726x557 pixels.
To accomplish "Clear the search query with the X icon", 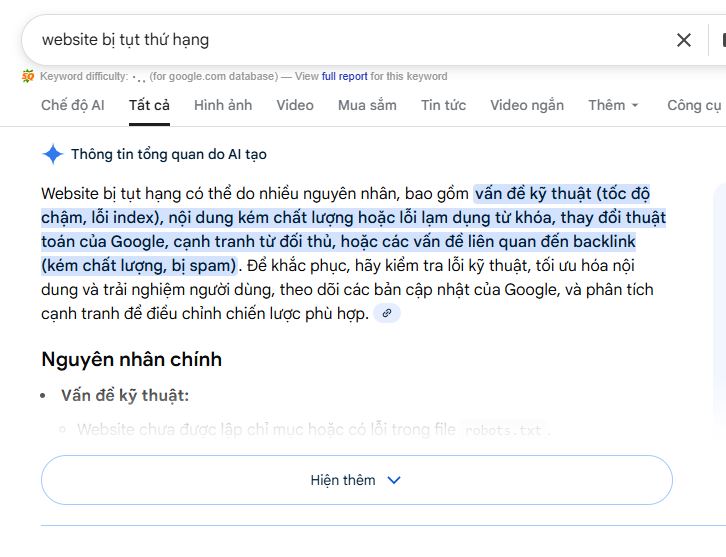I will 683,40.
